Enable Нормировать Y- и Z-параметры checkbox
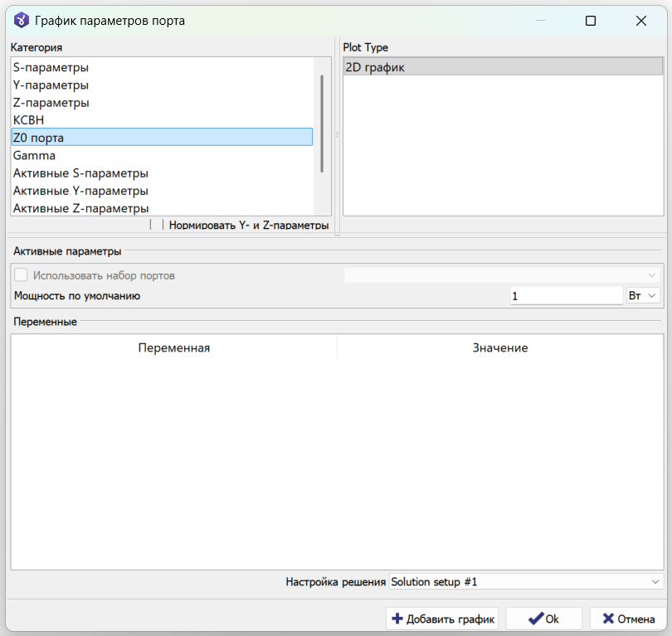 click(157, 225)
